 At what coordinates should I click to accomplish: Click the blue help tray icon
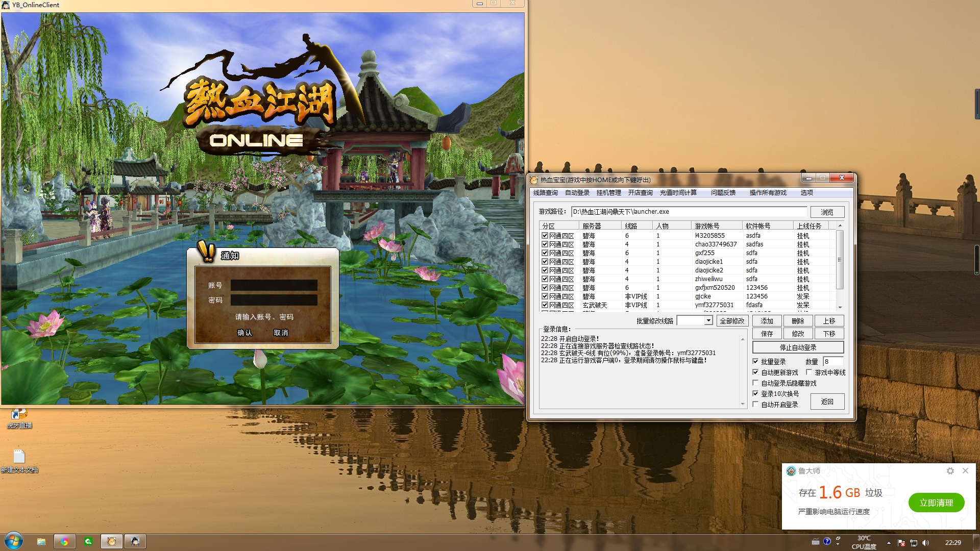pos(827,541)
